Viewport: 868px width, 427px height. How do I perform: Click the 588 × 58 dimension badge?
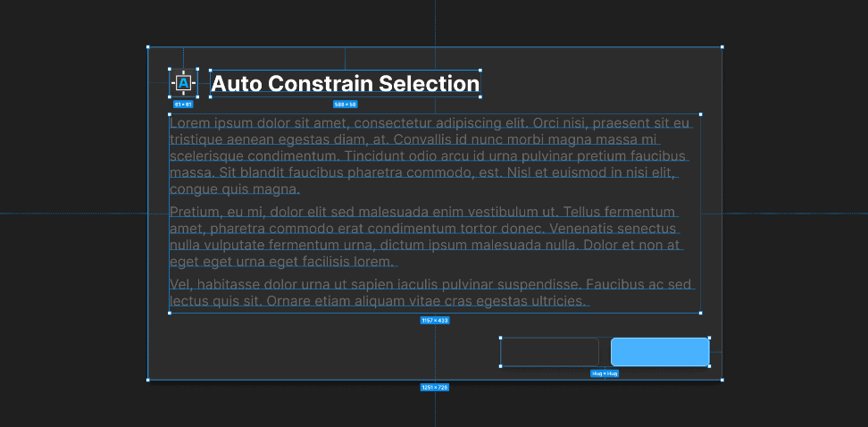(x=346, y=105)
